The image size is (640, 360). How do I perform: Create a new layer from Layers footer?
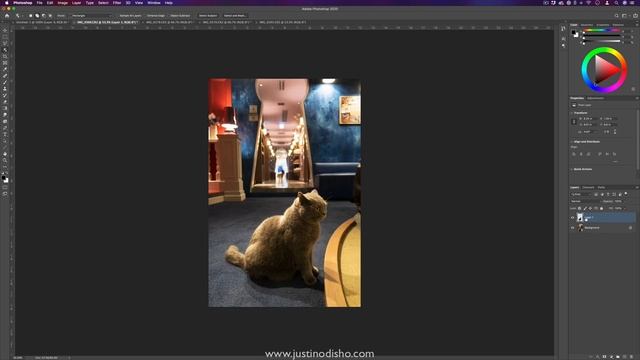tap(624, 357)
